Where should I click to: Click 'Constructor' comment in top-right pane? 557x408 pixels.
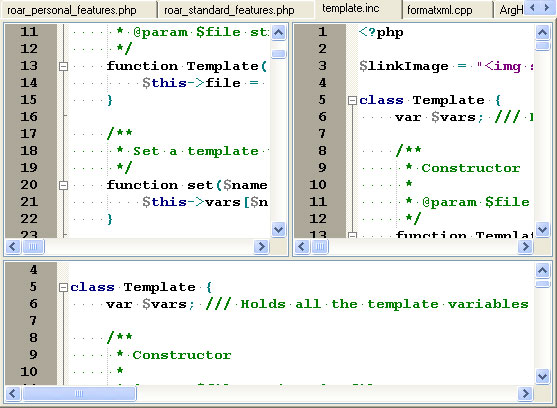pos(471,168)
